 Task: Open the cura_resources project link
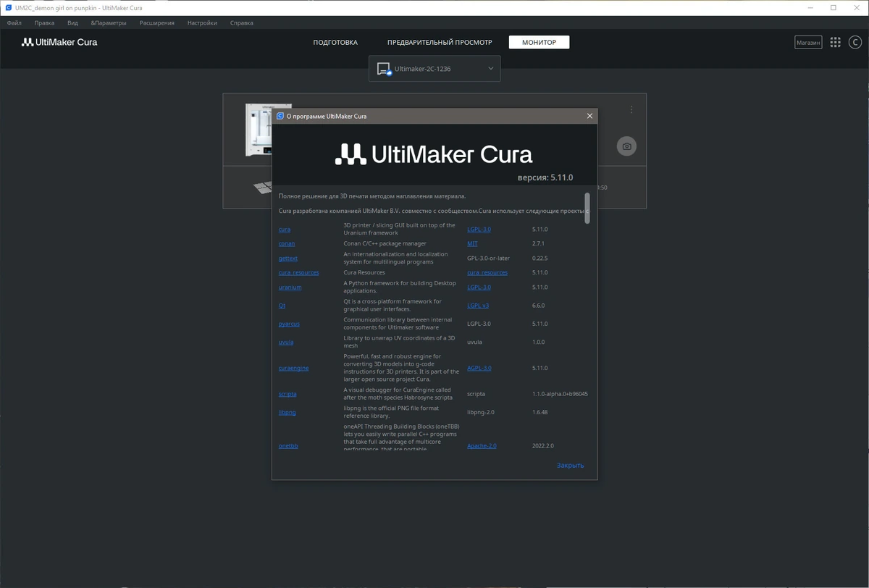299,273
